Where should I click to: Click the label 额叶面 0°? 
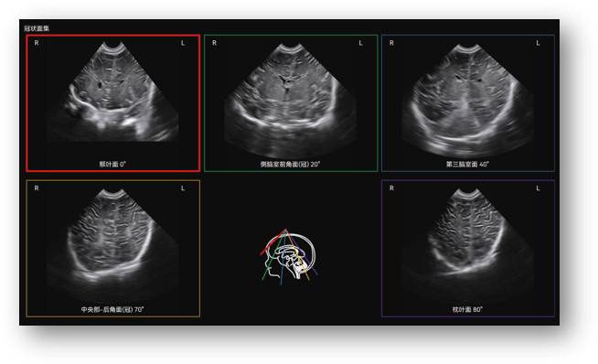pyautogui.click(x=112, y=164)
